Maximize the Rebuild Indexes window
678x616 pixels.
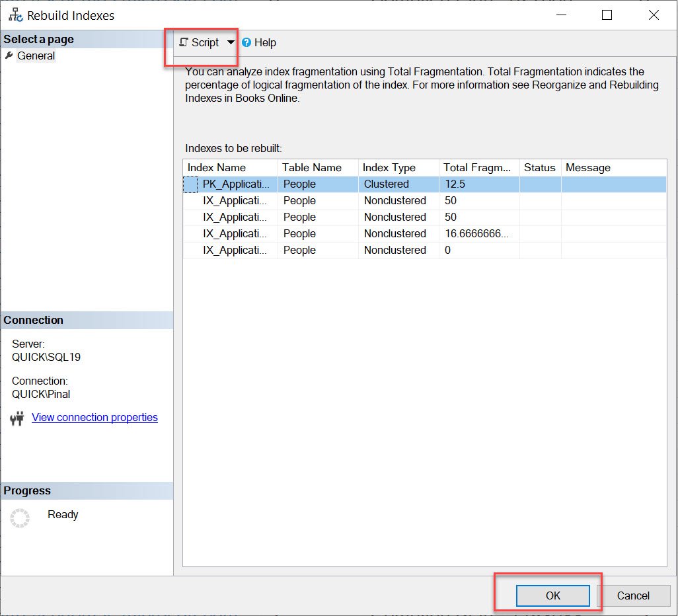click(x=607, y=15)
